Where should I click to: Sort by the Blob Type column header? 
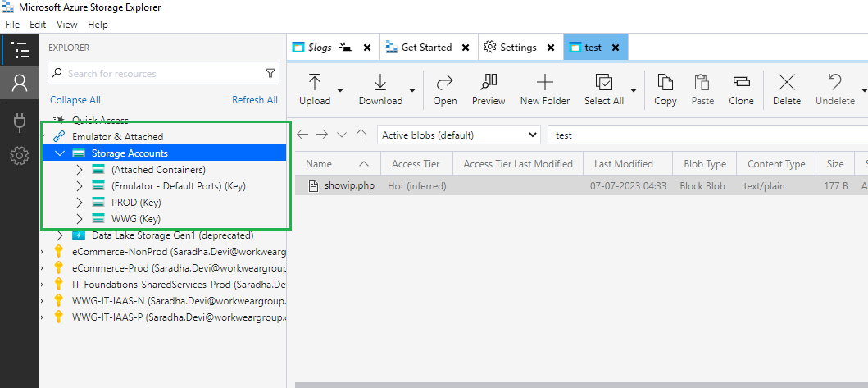705,163
